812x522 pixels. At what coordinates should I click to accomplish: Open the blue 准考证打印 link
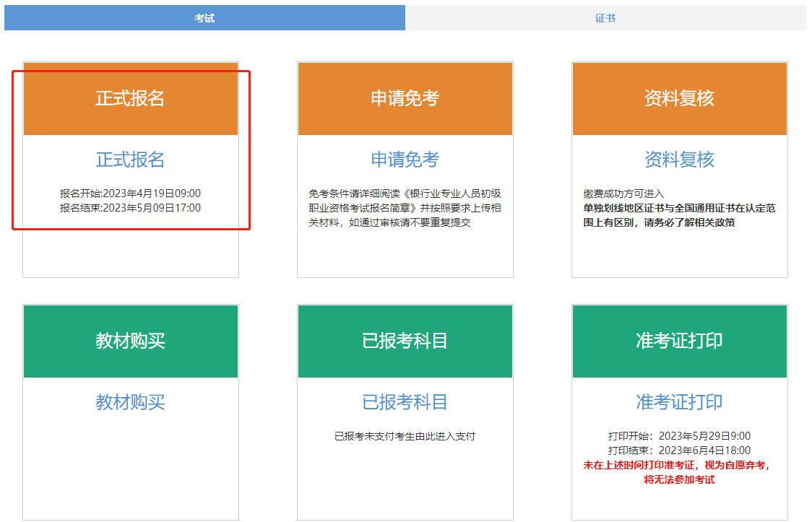(679, 402)
